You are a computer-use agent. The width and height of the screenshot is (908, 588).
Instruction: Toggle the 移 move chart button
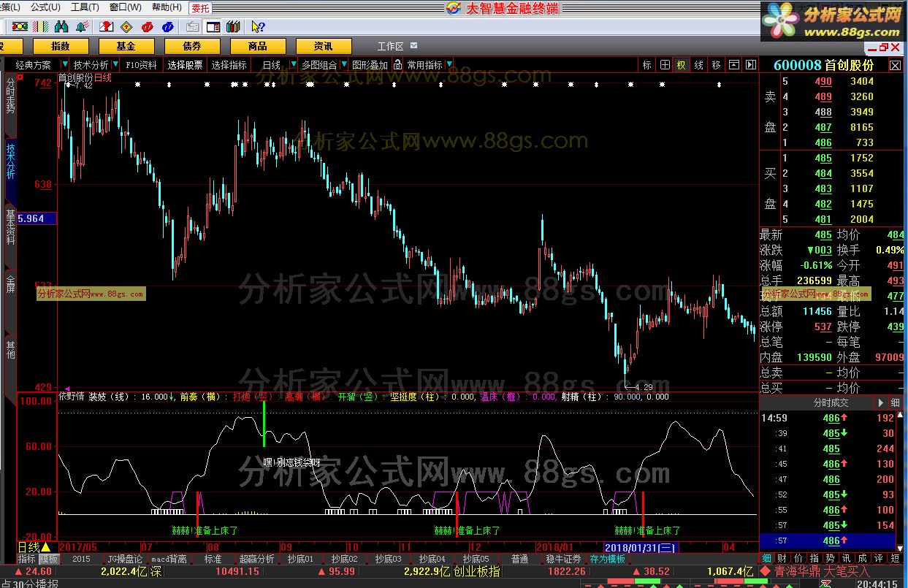(x=717, y=65)
